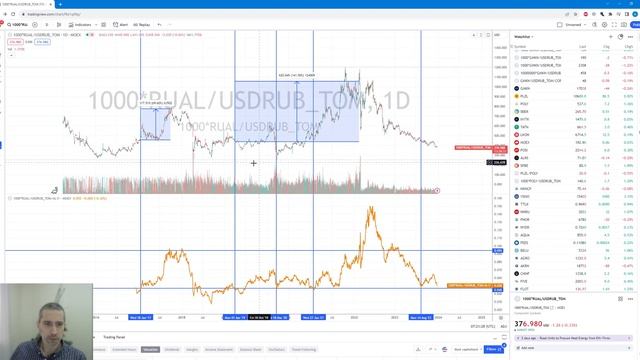Click the blue Publish button
The width and height of the screenshot is (640, 360).
635,25
